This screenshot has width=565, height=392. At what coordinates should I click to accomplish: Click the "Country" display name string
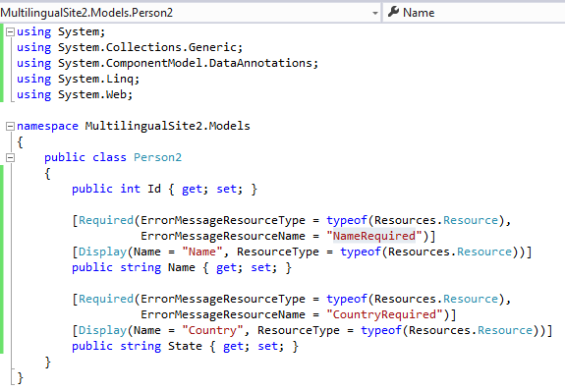point(212,330)
